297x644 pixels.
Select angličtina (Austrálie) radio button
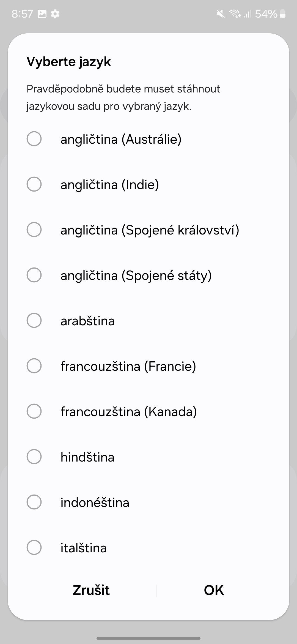34,139
